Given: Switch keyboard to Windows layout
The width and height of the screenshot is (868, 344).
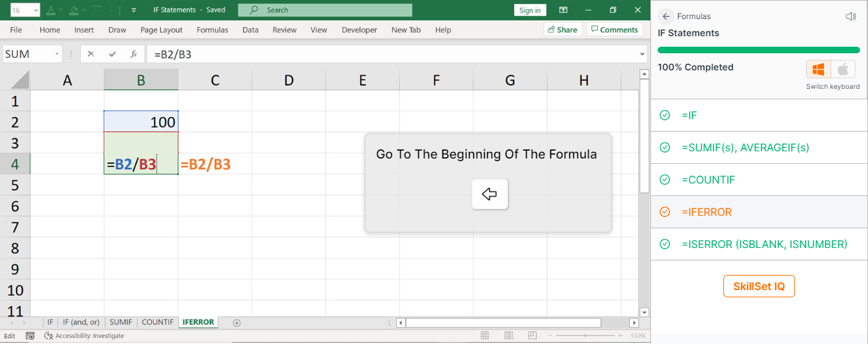Looking at the screenshot, I should pyautogui.click(x=819, y=69).
